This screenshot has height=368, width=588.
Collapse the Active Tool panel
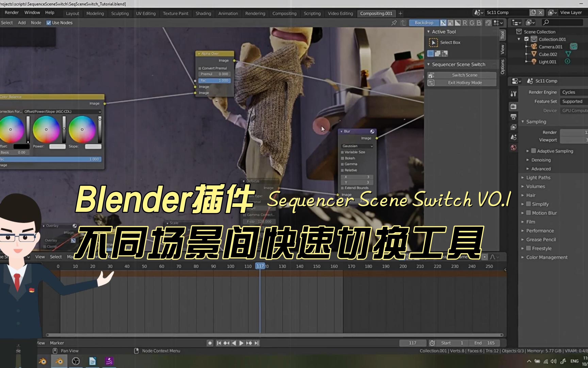pyautogui.click(x=428, y=32)
